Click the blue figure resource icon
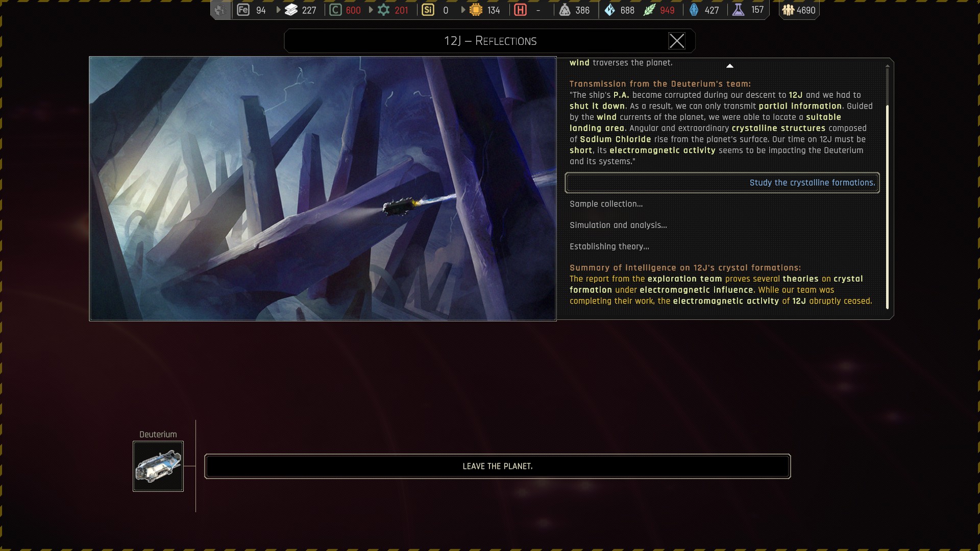This screenshot has width=980, height=551. [694, 10]
